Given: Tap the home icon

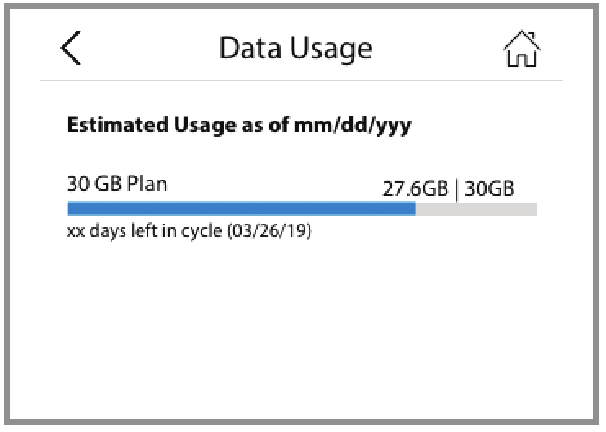Looking at the screenshot, I should 523,49.
